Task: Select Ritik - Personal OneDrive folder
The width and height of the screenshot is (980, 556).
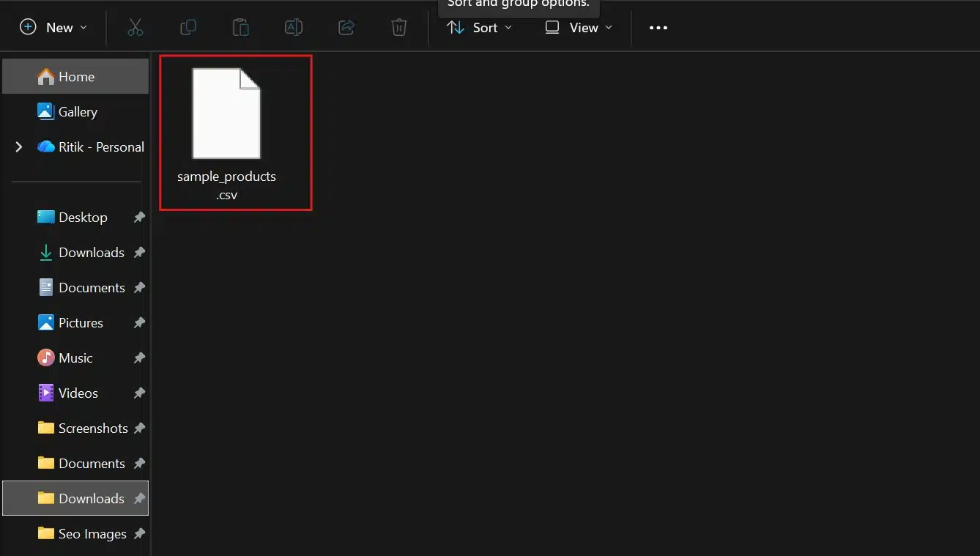Action: (91, 147)
